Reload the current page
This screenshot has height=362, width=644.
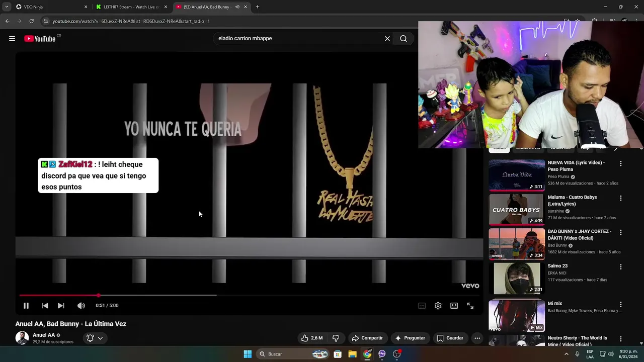click(x=31, y=21)
